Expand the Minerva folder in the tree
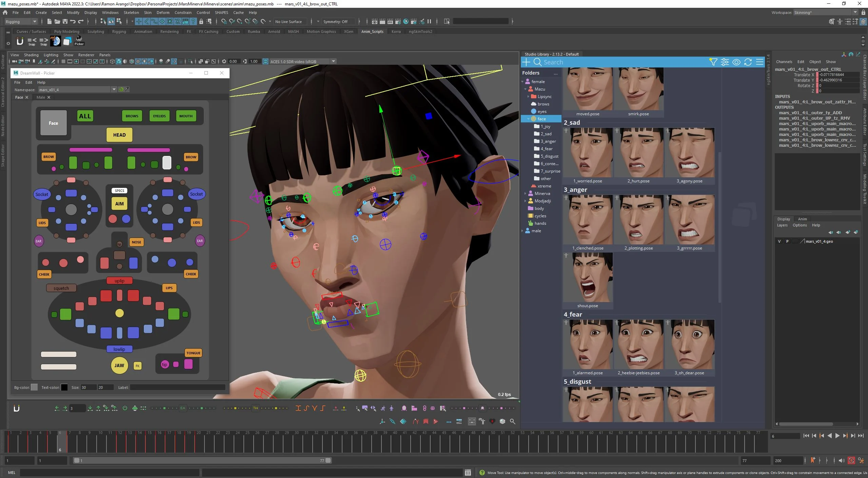The image size is (868, 478). click(525, 194)
